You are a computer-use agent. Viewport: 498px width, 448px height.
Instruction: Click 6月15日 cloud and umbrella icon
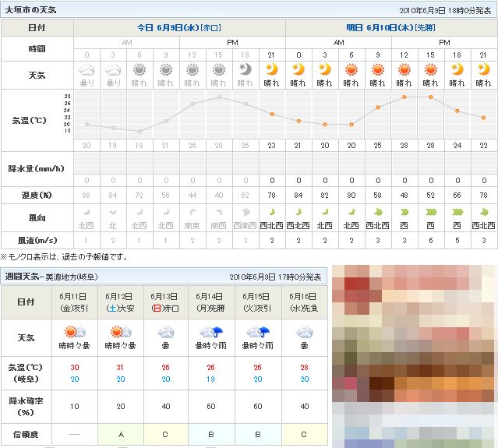pos(258,332)
